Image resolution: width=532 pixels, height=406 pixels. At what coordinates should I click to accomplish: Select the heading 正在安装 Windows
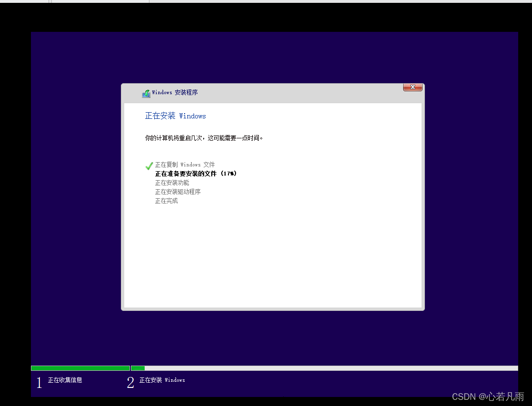coord(176,116)
